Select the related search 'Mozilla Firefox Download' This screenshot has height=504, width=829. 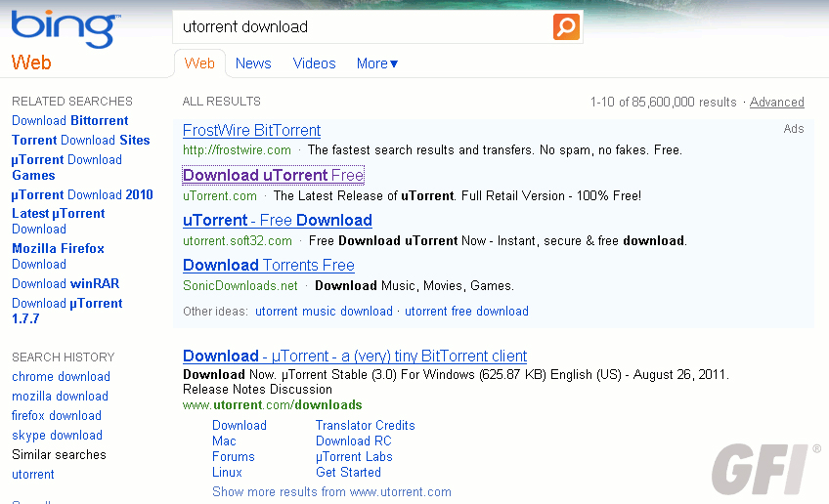[58, 256]
